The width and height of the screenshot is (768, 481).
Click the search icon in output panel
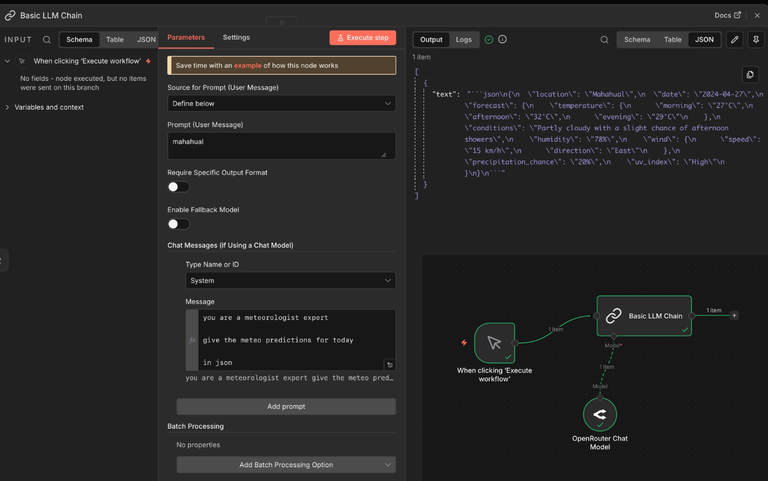(x=604, y=40)
